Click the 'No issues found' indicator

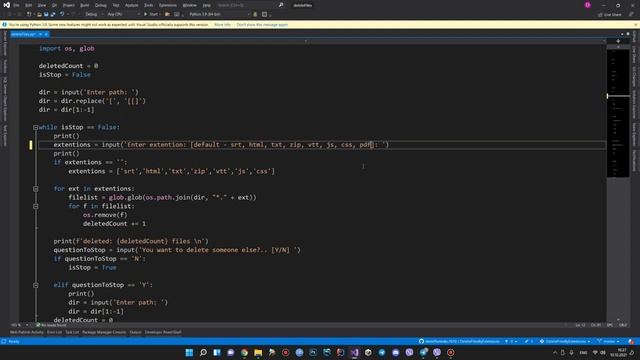coord(51,325)
